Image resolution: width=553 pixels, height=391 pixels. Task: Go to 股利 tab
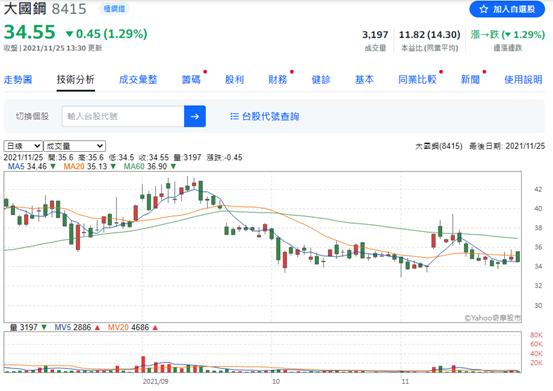[x=234, y=79]
